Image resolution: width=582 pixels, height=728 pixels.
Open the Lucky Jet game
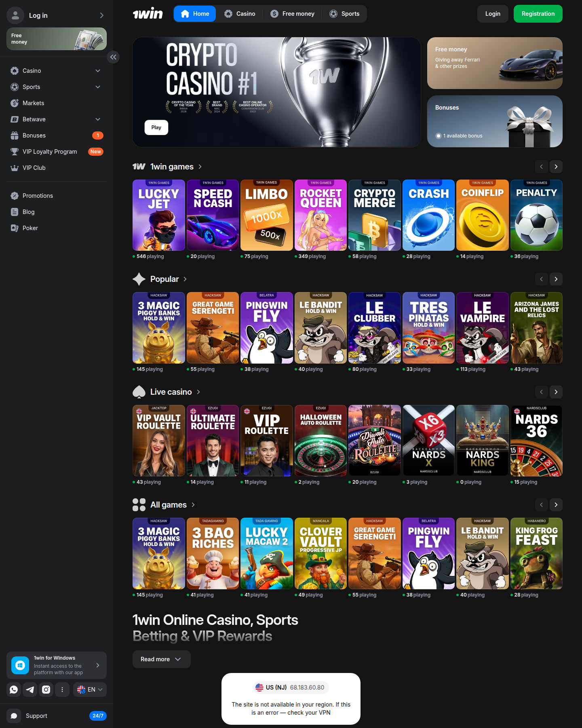(x=159, y=215)
